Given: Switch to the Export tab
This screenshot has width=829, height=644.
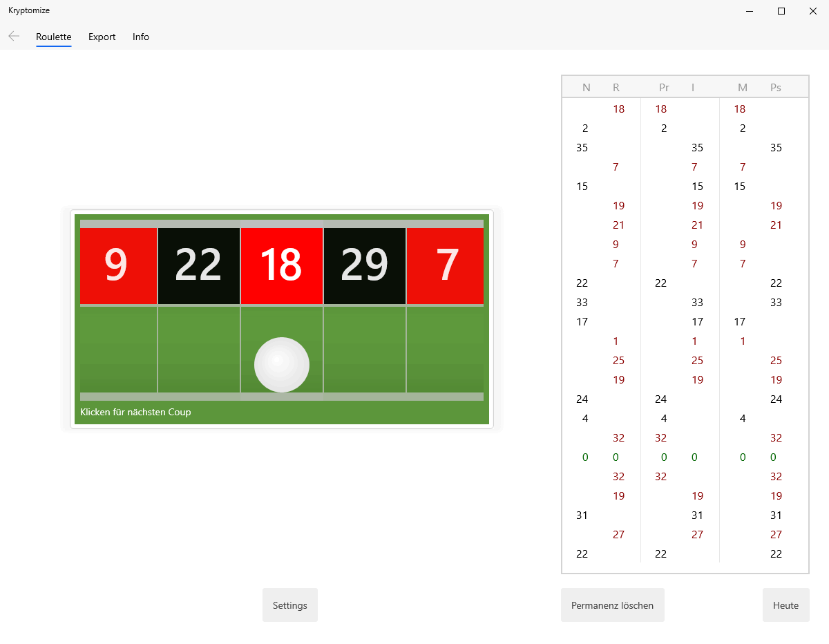Looking at the screenshot, I should (102, 37).
